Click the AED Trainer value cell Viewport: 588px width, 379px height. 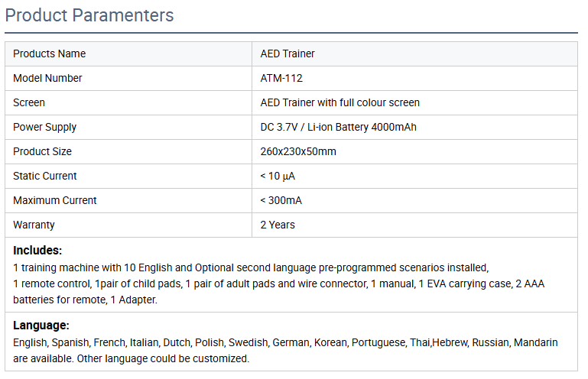pos(288,53)
